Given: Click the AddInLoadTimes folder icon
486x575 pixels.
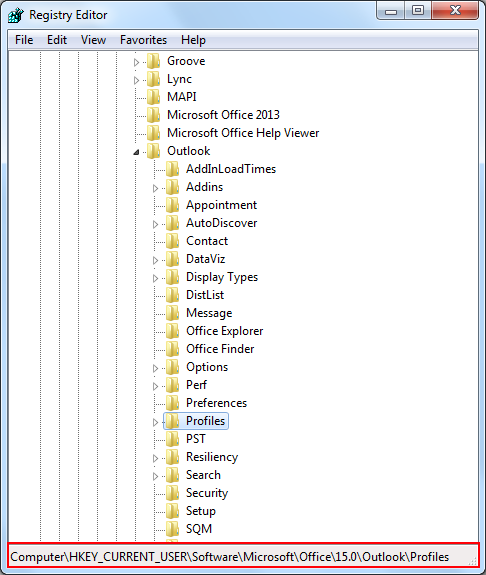Looking at the screenshot, I should point(173,169).
